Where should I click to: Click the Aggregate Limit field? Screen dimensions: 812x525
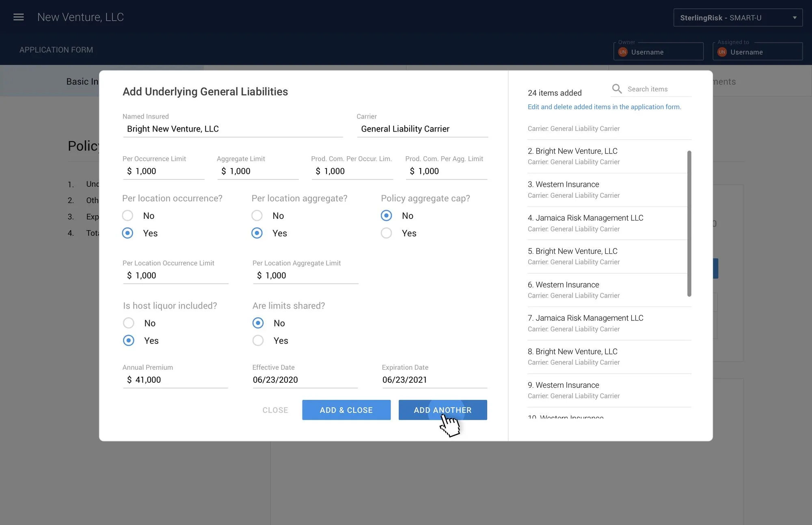tap(258, 171)
